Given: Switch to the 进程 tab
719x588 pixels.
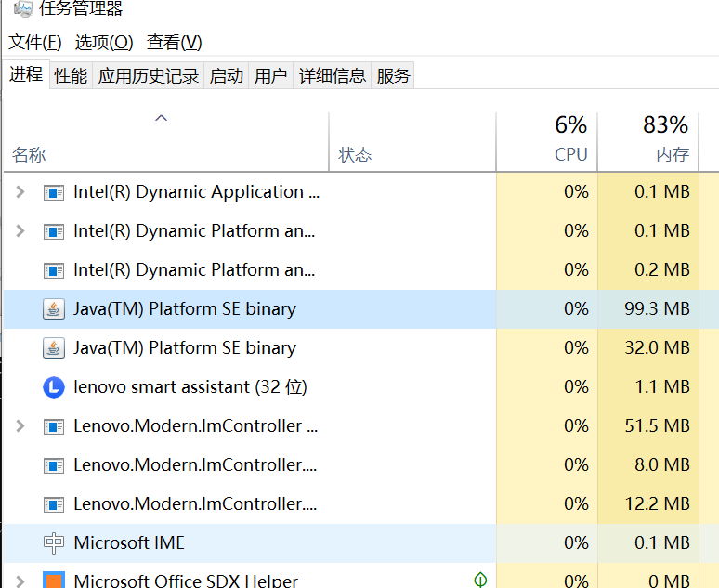Looking at the screenshot, I should pos(26,74).
